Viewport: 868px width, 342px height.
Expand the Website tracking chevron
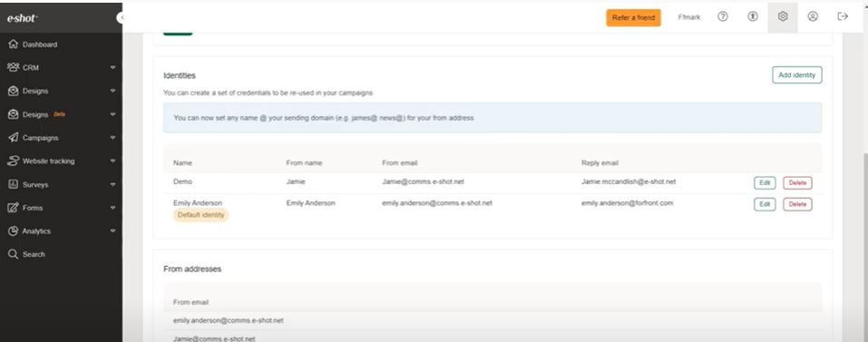[x=113, y=161]
